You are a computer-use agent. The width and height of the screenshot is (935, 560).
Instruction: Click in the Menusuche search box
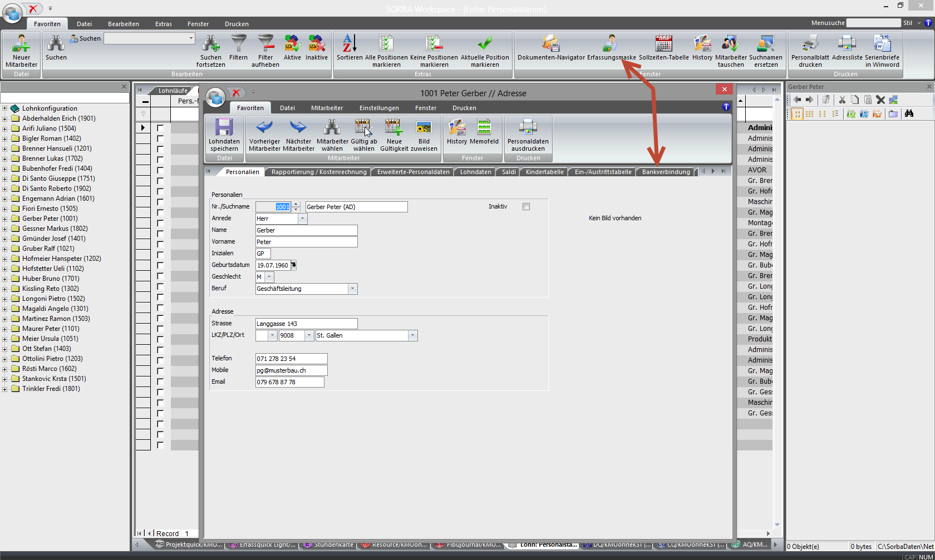[x=873, y=23]
